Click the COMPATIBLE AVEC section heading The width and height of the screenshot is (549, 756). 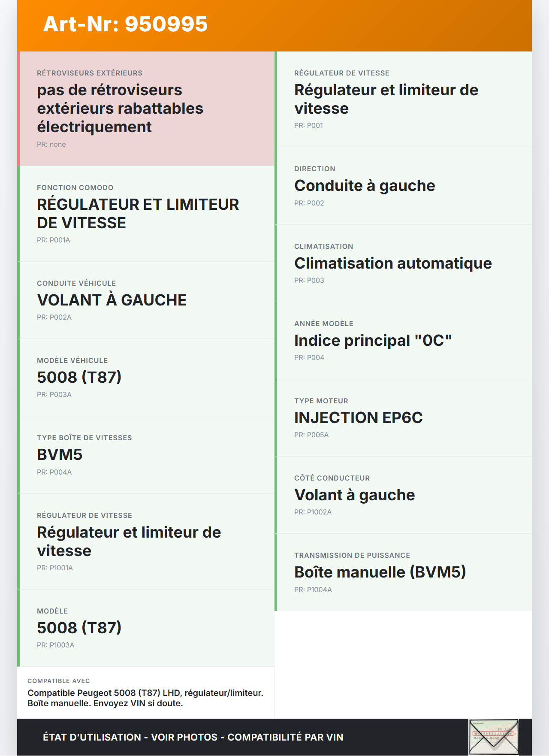[59, 681]
